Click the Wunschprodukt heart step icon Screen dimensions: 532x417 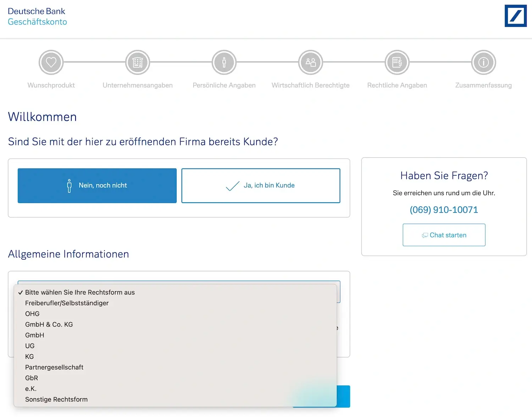(x=51, y=62)
